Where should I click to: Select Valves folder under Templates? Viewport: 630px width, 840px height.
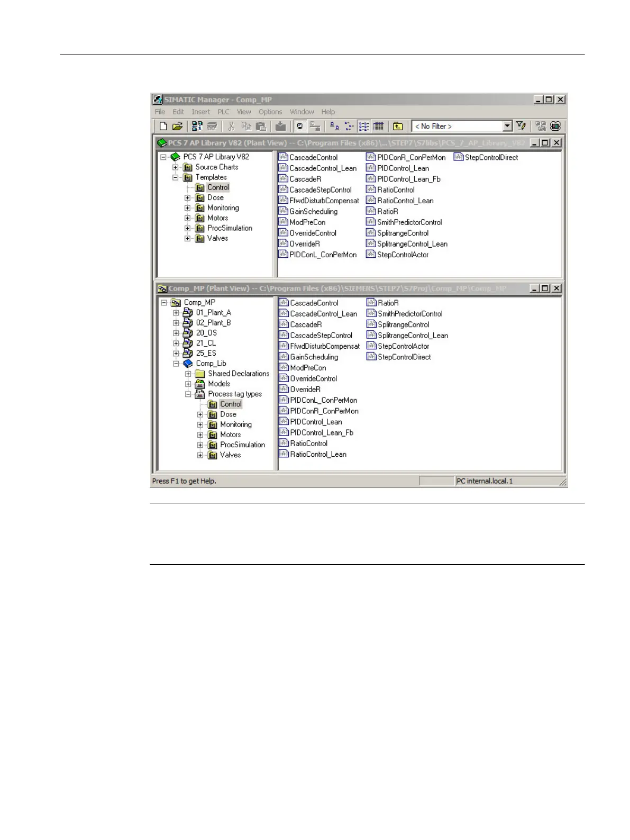tap(217, 238)
